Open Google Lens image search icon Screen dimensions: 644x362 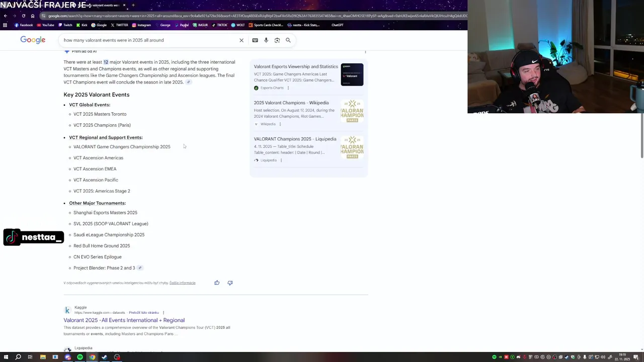[x=277, y=40]
